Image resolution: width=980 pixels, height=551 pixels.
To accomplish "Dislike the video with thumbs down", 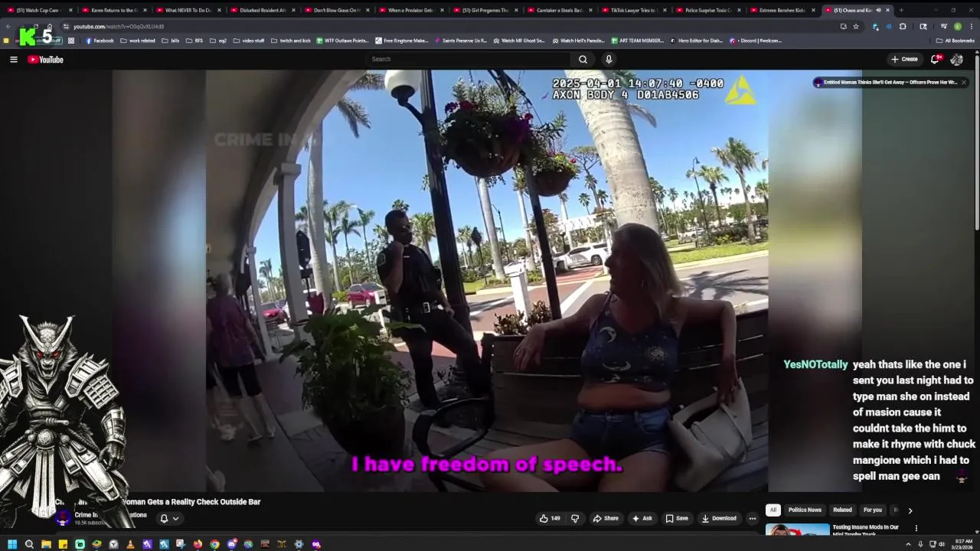I will click(575, 518).
